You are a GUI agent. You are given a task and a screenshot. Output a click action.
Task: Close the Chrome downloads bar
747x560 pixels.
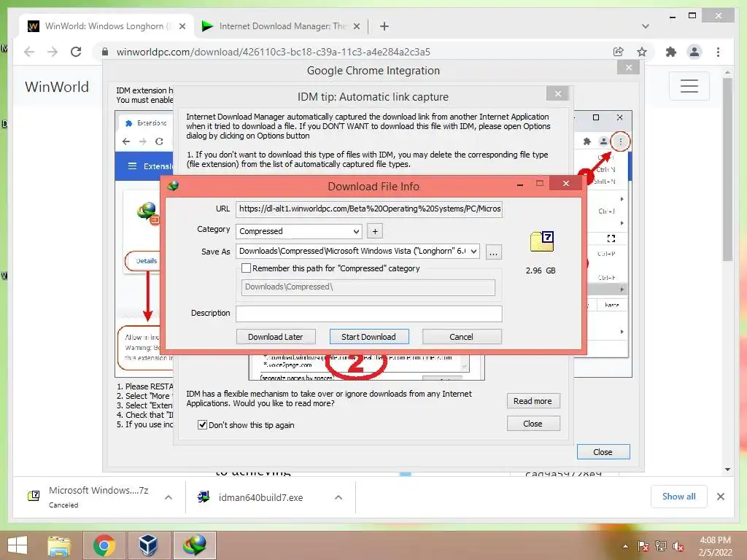pos(720,497)
